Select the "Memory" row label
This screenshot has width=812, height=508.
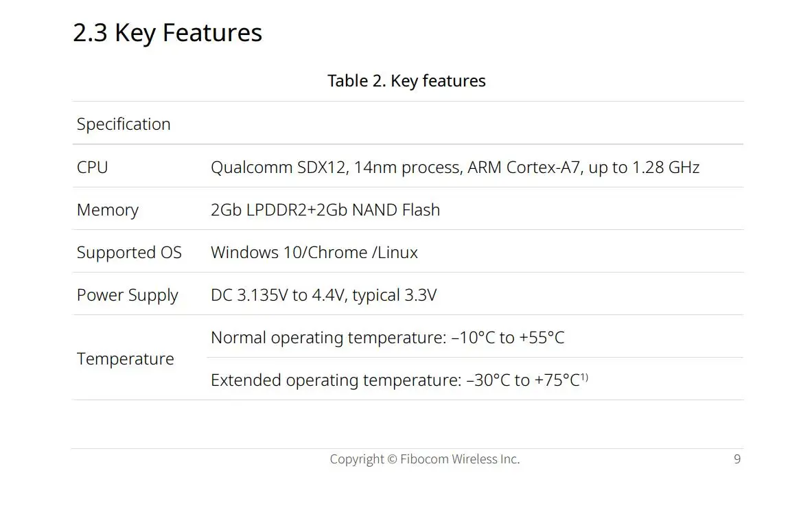coord(107,210)
